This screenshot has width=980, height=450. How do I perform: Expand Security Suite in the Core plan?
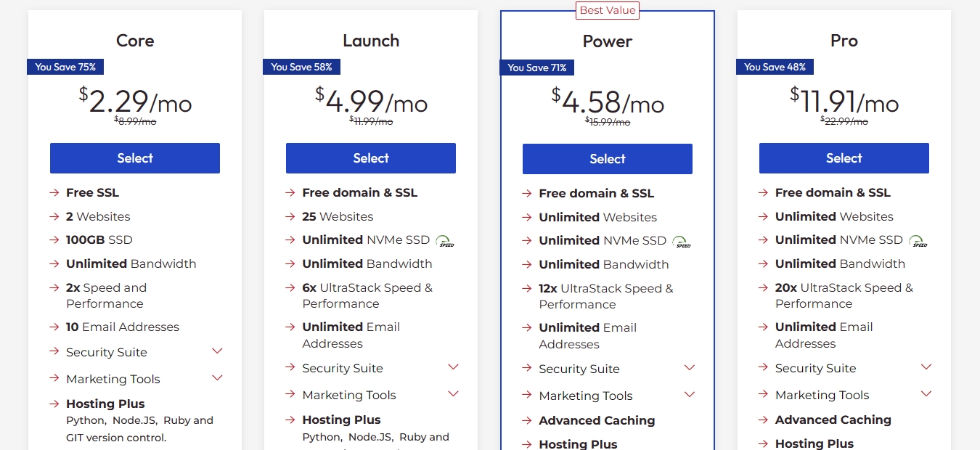pyautogui.click(x=217, y=351)
